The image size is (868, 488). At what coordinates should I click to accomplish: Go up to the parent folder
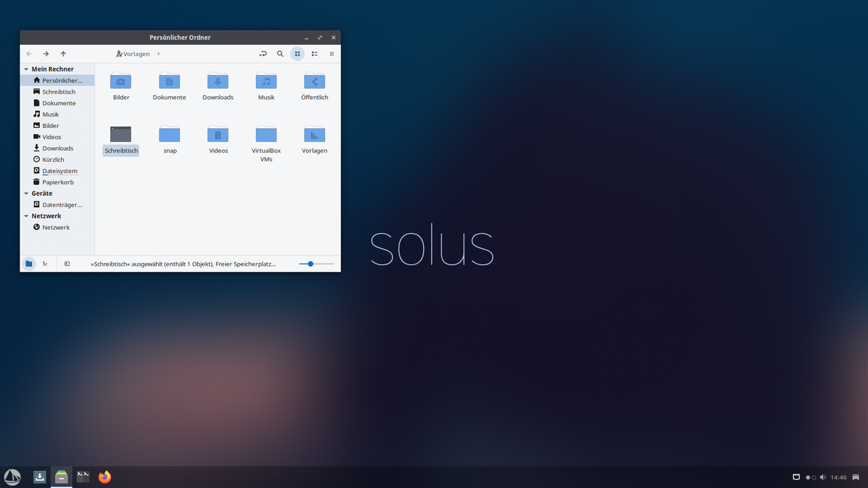point(63,54)
